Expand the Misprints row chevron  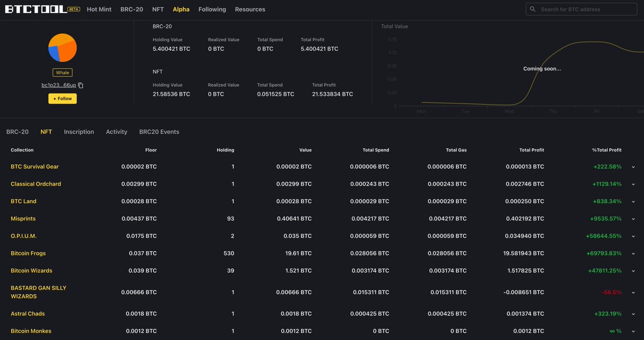pyautogui.click(x=633, y=219)
